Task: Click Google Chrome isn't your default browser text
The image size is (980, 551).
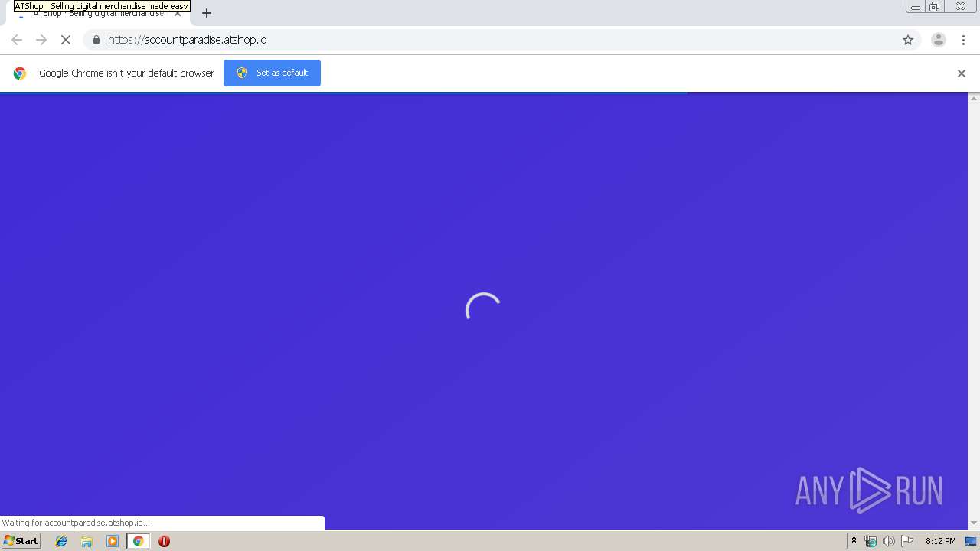Action: click(x=126, y=73)
